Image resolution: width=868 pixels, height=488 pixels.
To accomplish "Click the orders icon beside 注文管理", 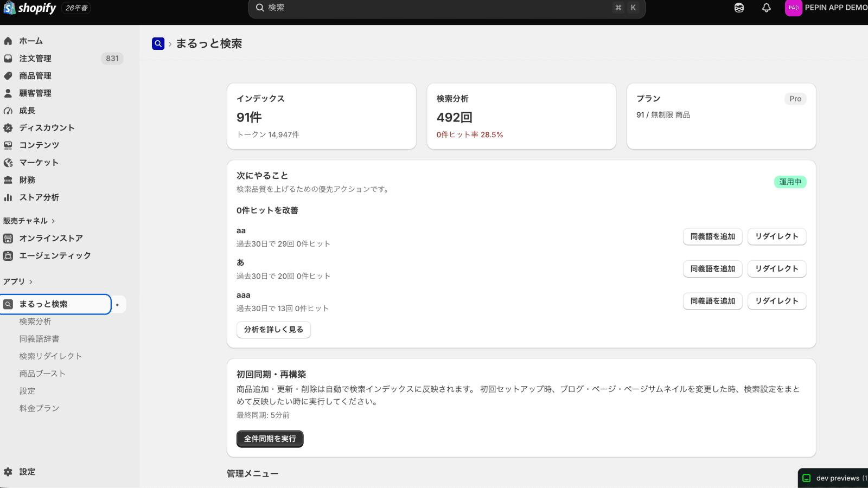I will tap(8, 59).
